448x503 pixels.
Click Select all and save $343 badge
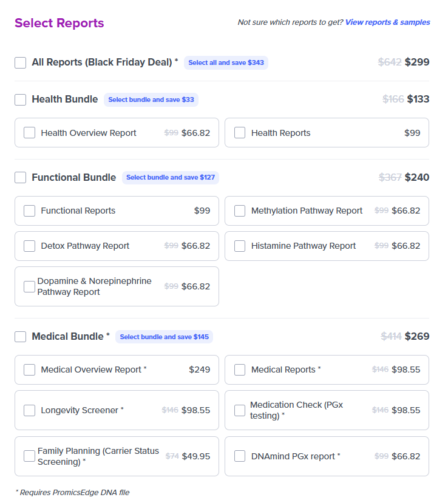tap(226, 62)
